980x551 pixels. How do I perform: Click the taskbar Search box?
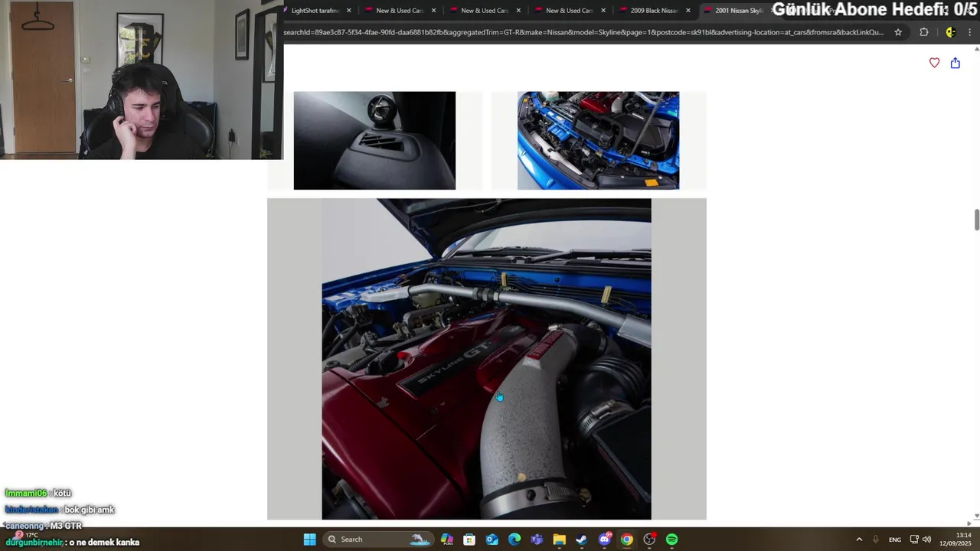tap(377, 540)
